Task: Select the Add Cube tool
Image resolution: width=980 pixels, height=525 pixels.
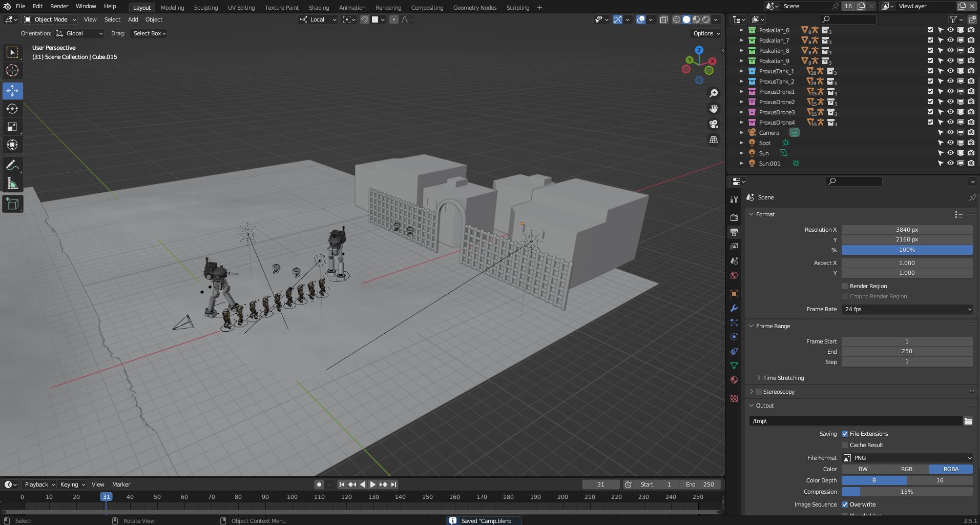Action: (12, 204)
